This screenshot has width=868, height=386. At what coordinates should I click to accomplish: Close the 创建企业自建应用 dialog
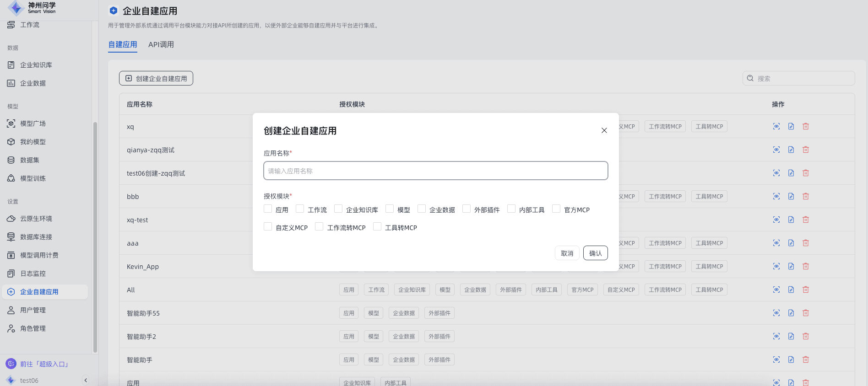[604, 130]
